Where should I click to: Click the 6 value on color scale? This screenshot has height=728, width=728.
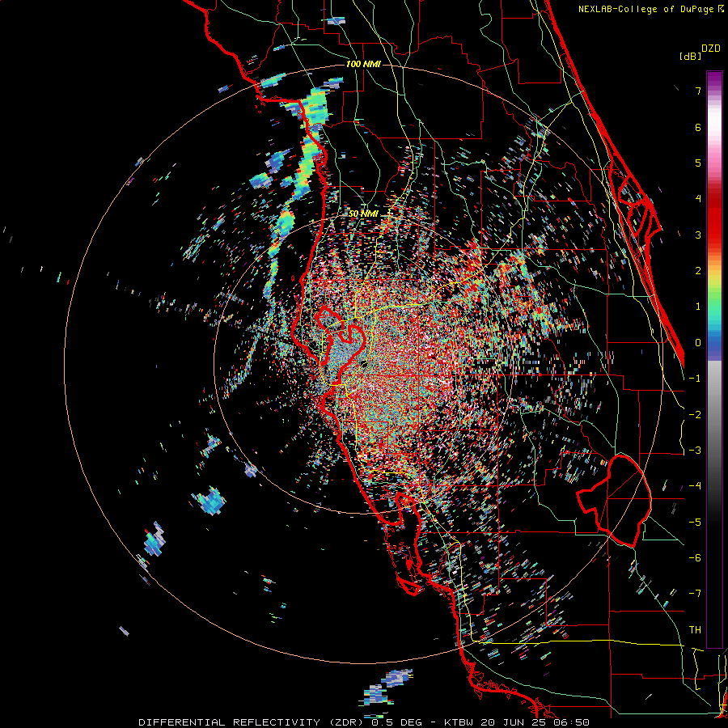pyautogui.click(x=698, y=127)
